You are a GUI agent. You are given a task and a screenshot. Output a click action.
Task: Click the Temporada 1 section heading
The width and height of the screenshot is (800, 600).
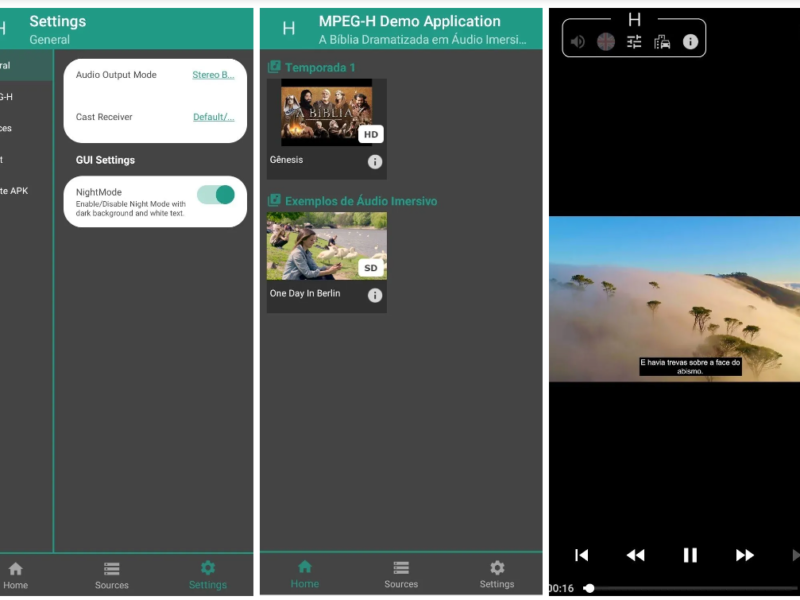click(320, 67)
